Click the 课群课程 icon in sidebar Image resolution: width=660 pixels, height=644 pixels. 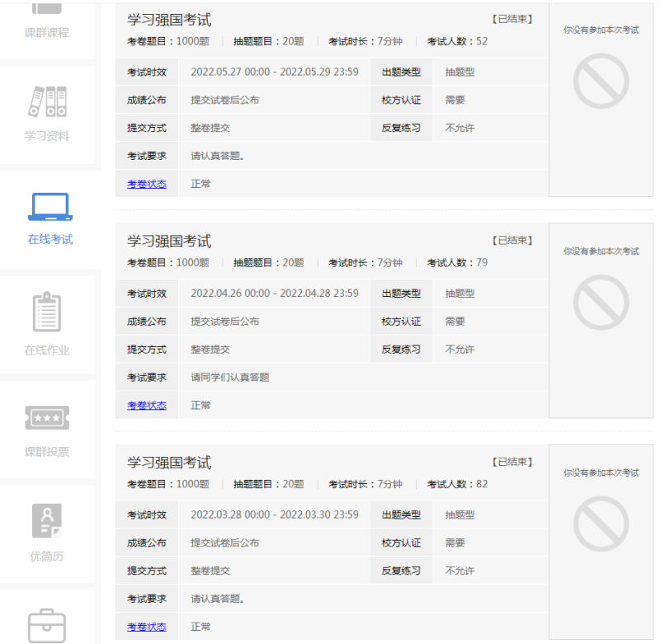47,10
